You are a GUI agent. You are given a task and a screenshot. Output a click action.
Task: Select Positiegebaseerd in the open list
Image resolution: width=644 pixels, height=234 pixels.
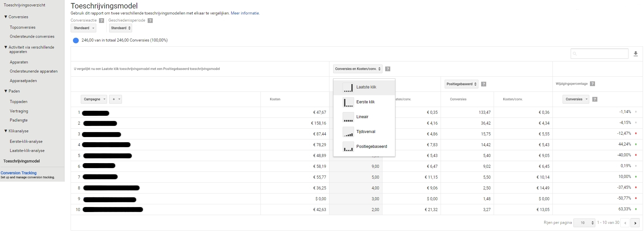coord(364,147)
